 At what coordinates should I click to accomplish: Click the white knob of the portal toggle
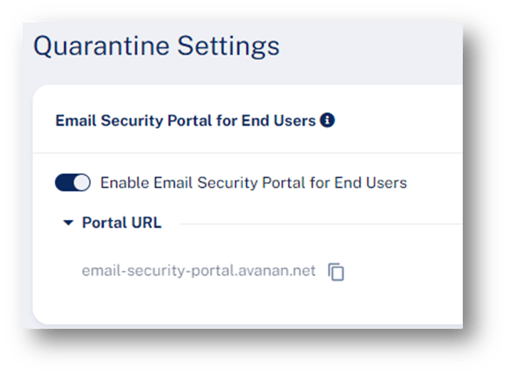click(x=82, y=182)
